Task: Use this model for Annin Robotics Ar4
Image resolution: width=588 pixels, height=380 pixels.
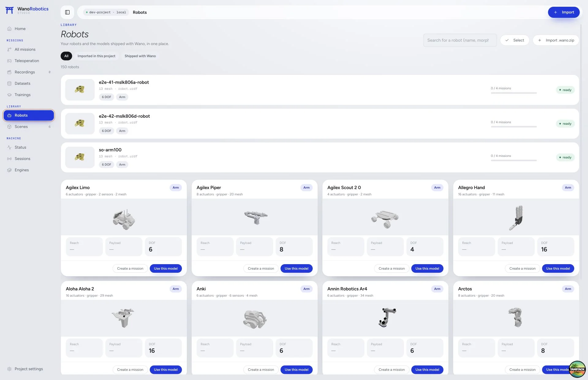Action: tap(427, 370)
